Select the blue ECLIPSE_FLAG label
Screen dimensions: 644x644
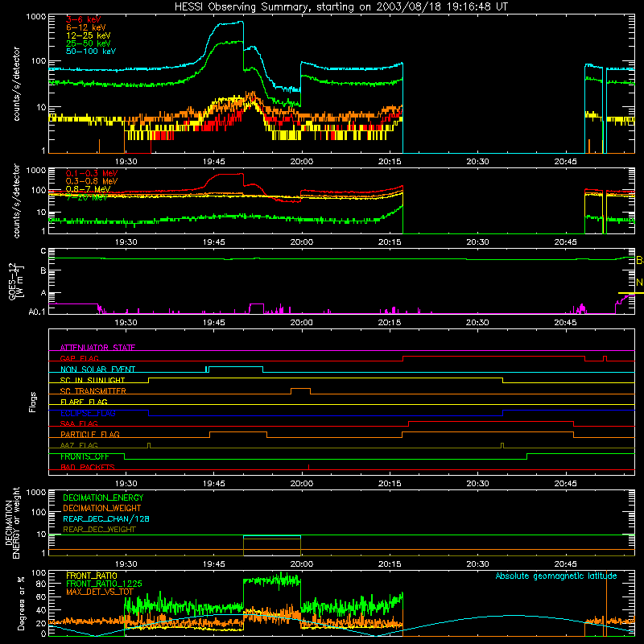click(x=88, y=413)
